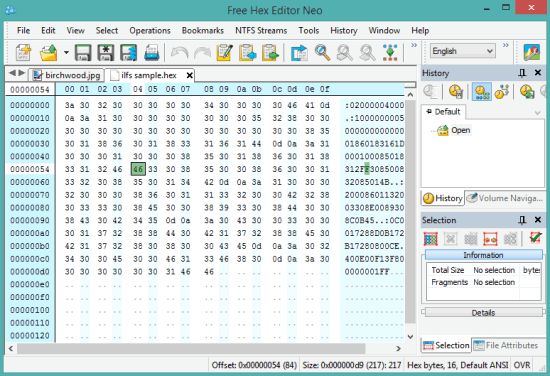Open the Edit menu
The height and width of the screenshot is (376, 550).
click(x=48, y=31)
